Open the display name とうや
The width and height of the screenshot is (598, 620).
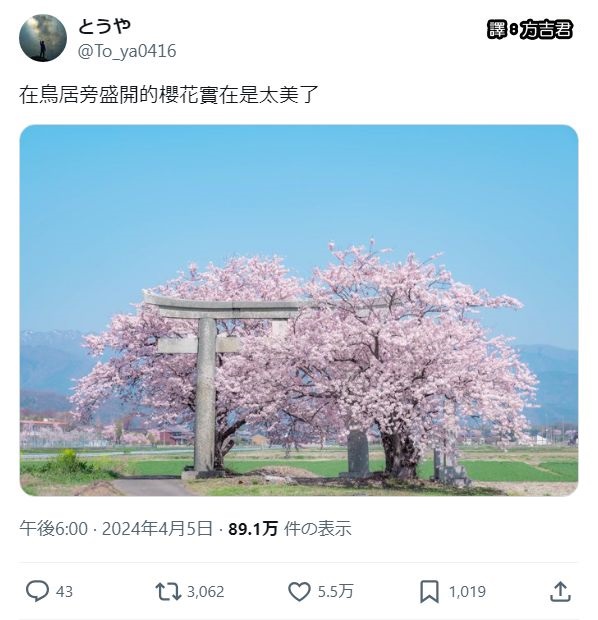click(104, 26)
